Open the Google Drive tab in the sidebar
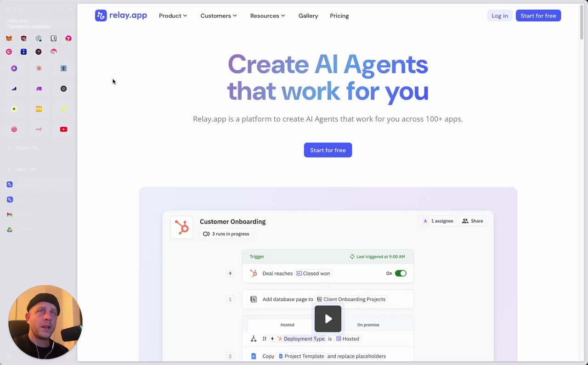This screenshot has width=588, height=365. coord(10,230)
